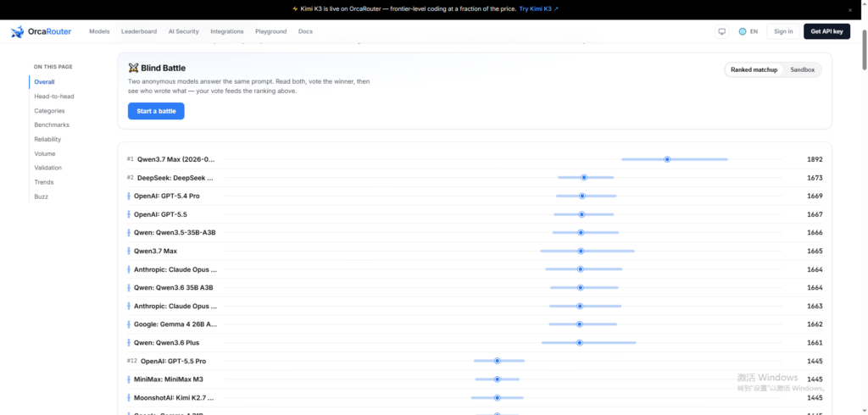This screenshot has height=415, width=868.
Task: Click tie marker beside MiniMax: MiniMax M3
Action: (x=129, y=379)
